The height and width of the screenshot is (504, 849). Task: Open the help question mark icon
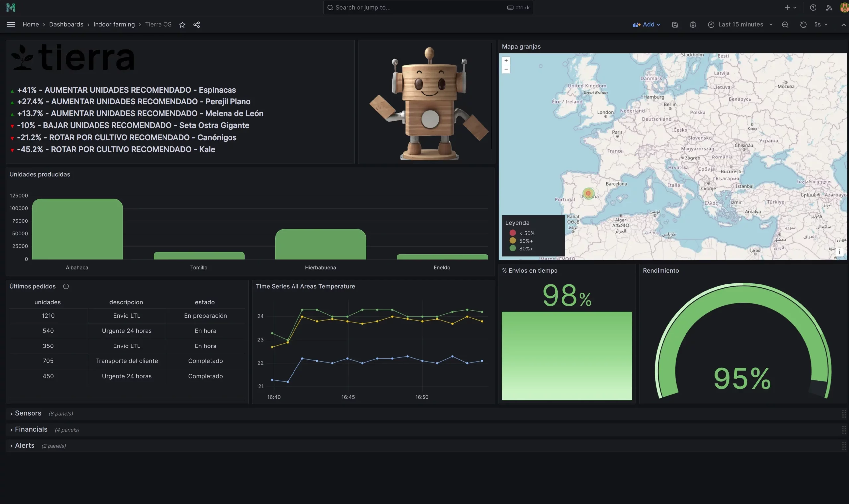click(x=813, y=8)
